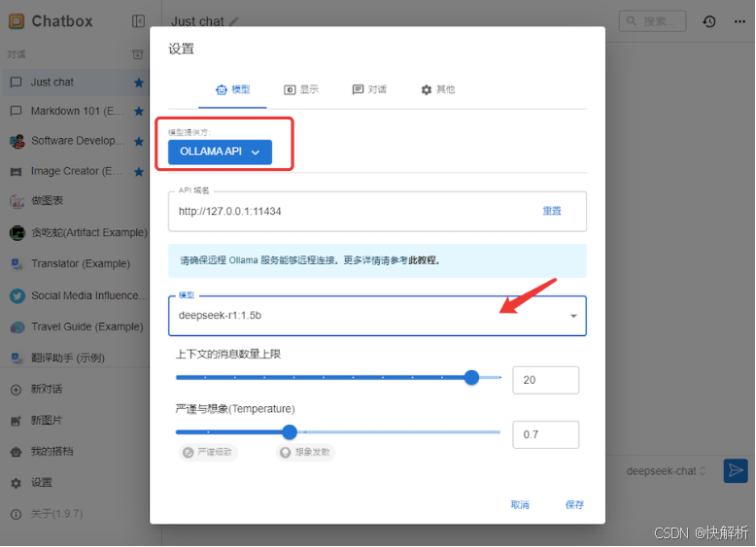Click the 关于 info icon
Viewport: 756px width, 547px height.
click(16, 514)
